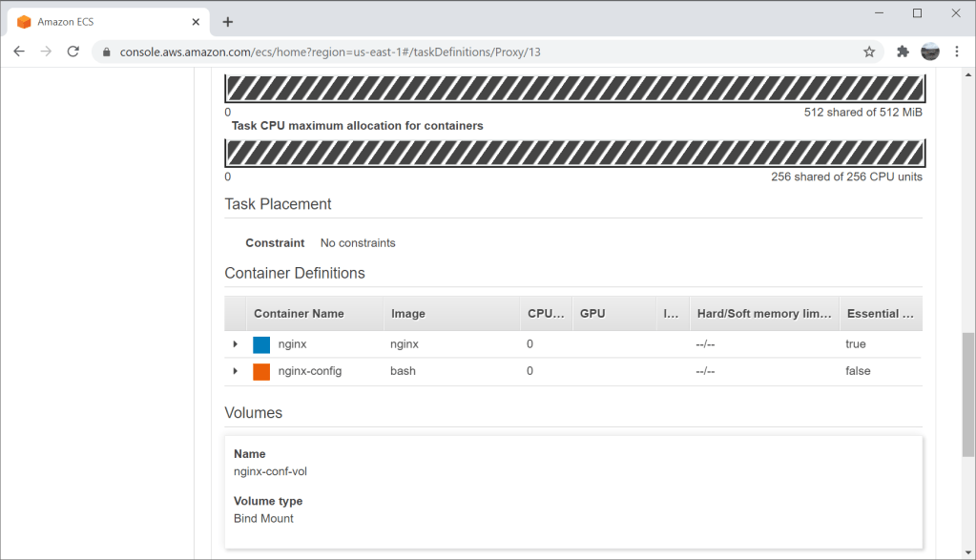Click the address bar URL field
Viewport: 976px width, 560px height.
[382, 52]
